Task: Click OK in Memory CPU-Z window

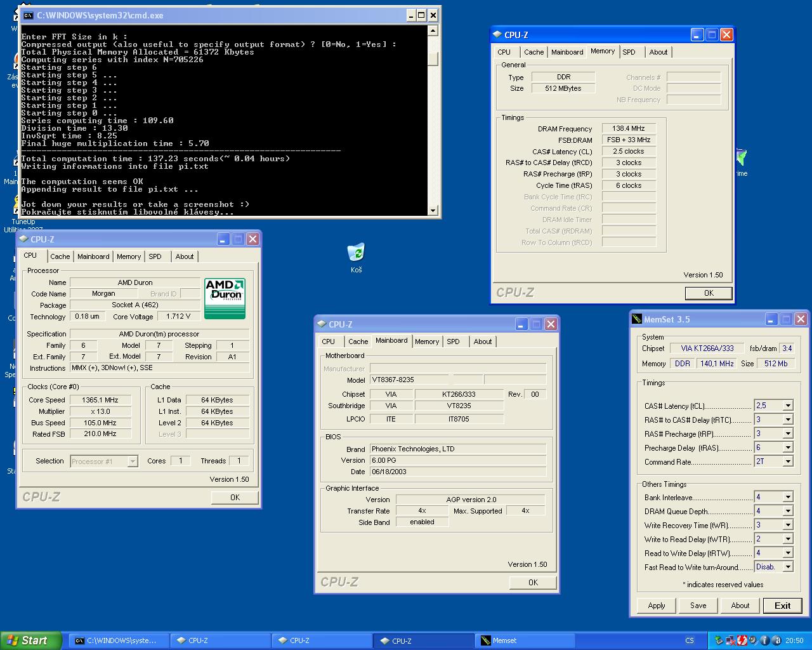Action: click(709, 293)
